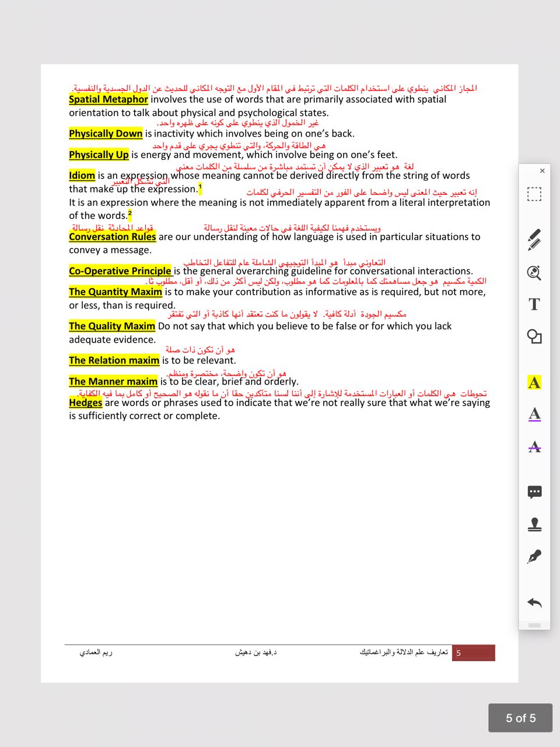Select the highlighted term "Physically Down"
Image resolution: width=560 pixels, height=747 pixels.
click(x=106, y=134)
